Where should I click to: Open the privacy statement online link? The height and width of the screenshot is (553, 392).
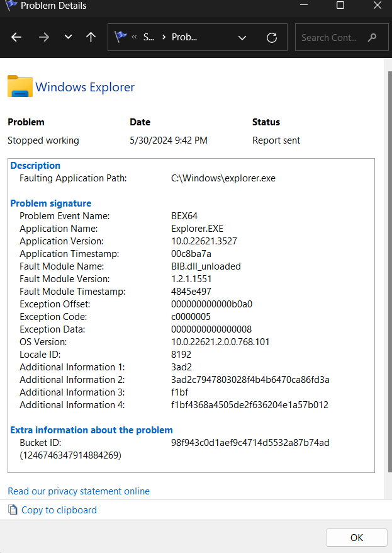pyautogui.click(x=79, y=491)
